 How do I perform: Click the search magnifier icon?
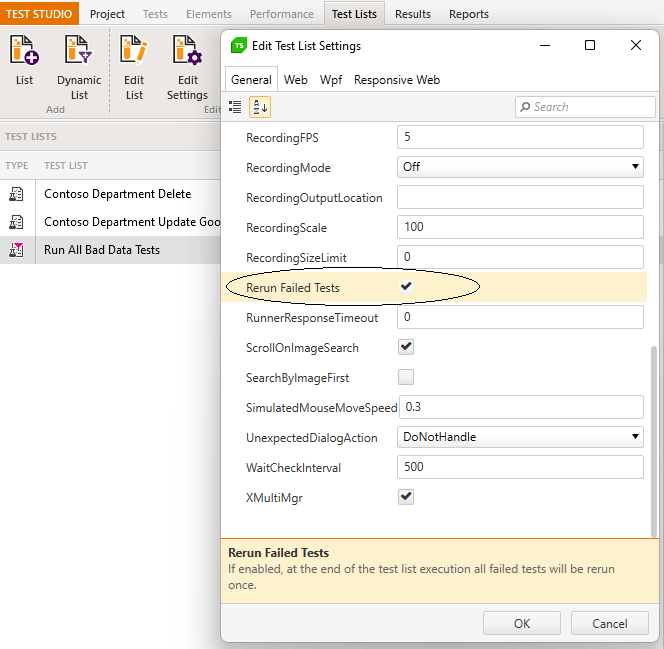[525, 107]
